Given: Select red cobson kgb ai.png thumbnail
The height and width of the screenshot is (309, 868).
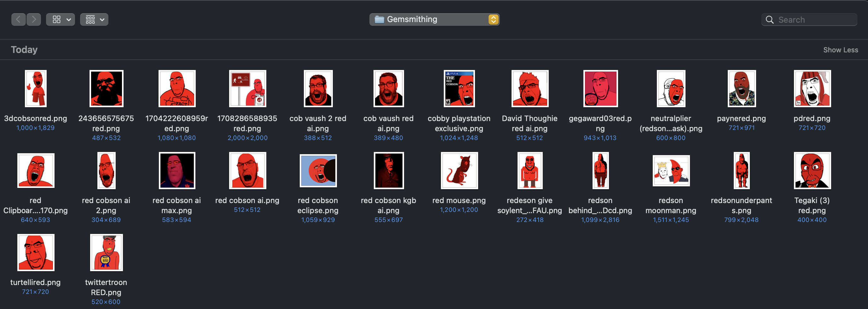Looking at the screenshot, I should coord(389,171).
